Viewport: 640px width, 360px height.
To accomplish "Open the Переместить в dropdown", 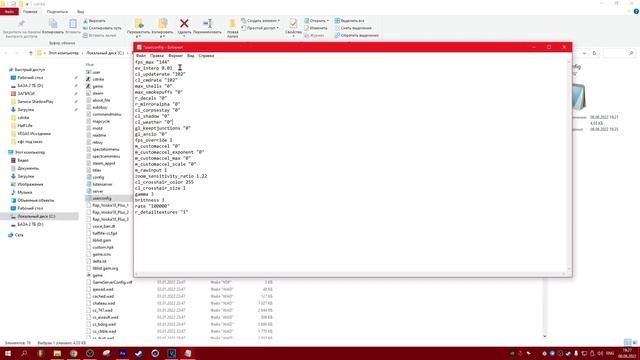I will pos(138,28).
